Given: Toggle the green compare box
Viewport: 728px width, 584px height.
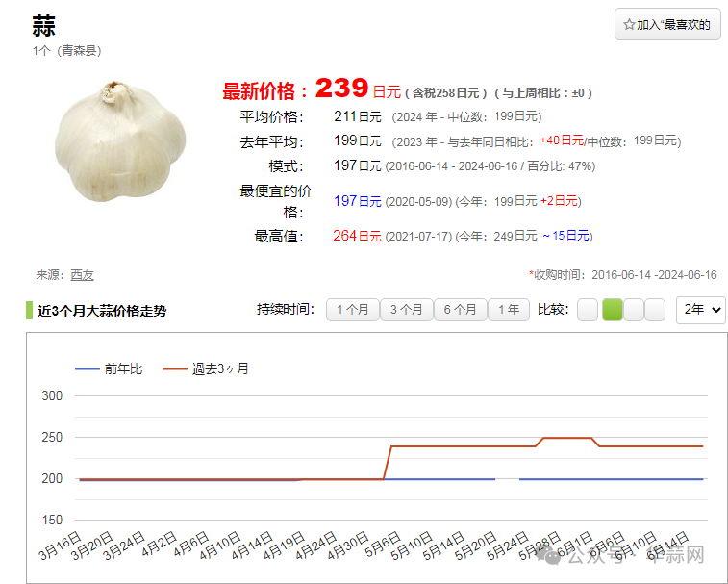Looking at the screenshot, I should tap(613, 310).
